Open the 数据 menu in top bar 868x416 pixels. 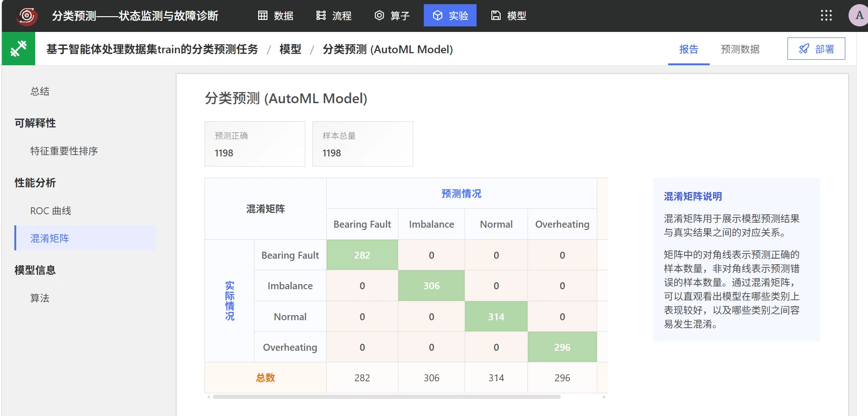coord(275,16)
